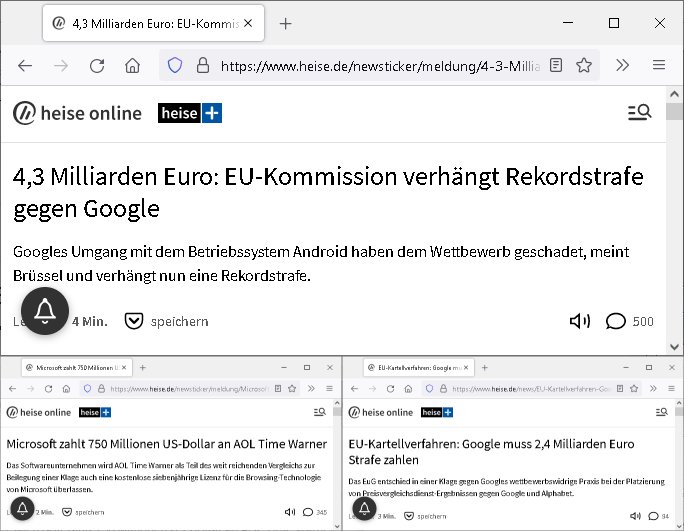Open the 345 comments in the Microsoft window
This screenshot has width=684, height=531.
pyautogui.click(x=308, y=512)
